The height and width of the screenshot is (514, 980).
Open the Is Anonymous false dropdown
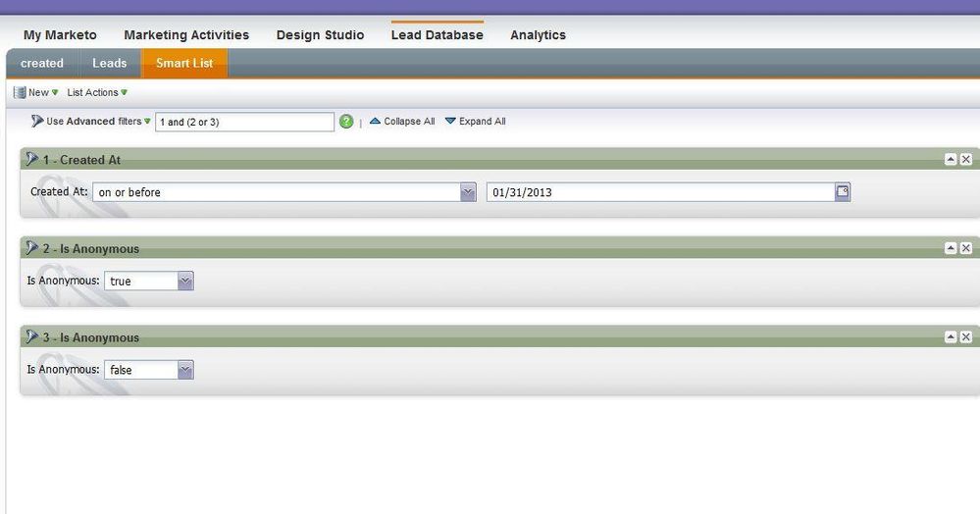tap(185, 370)
